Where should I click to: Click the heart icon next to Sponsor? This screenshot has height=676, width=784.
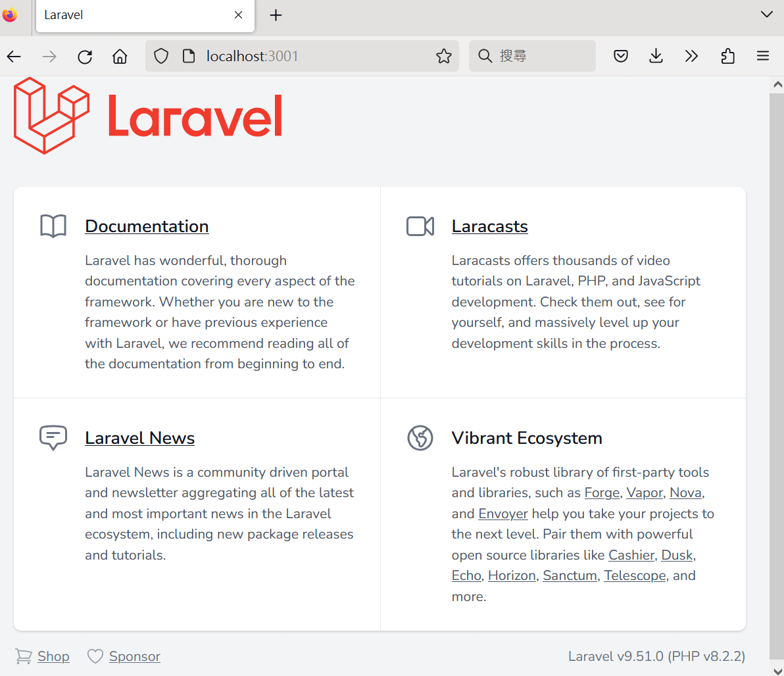tap(95, 656)
